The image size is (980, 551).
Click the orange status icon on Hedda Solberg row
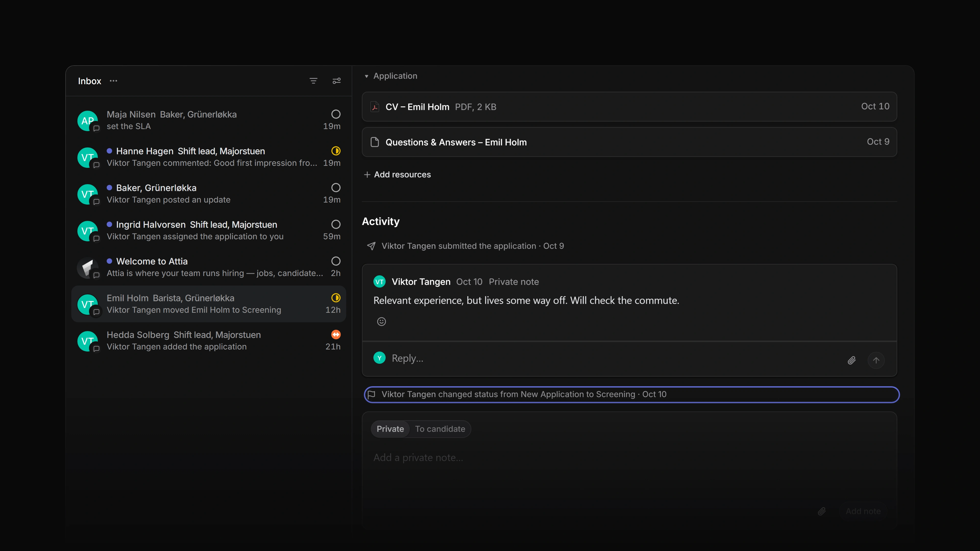tap(336, 335)
